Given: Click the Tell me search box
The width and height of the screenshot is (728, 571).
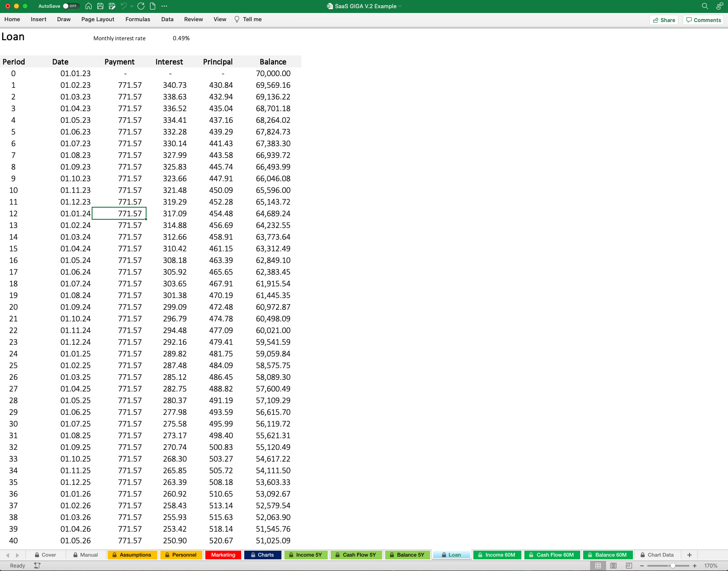Looking at the screenshot, I should (x=248, y=19).
